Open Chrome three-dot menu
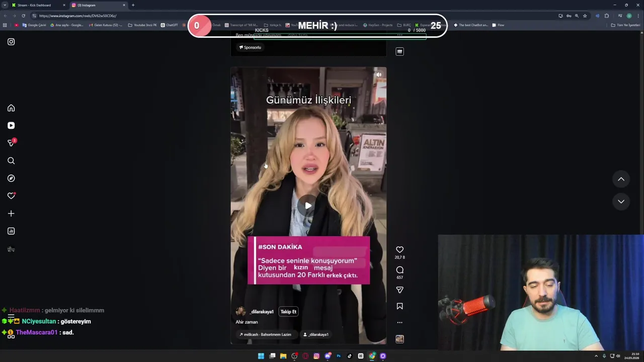Screen dimensions: 644x362 (638, 16)
